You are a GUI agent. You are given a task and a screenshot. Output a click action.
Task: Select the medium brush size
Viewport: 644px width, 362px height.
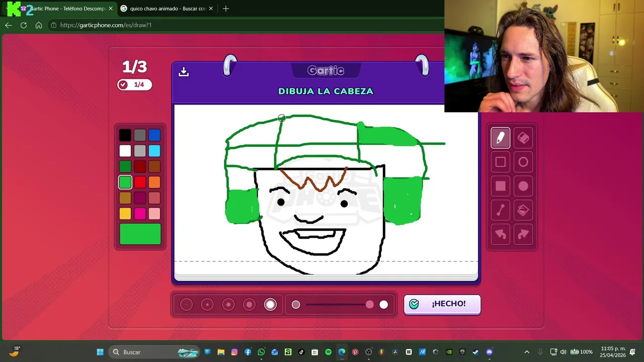tap(228, 305)
